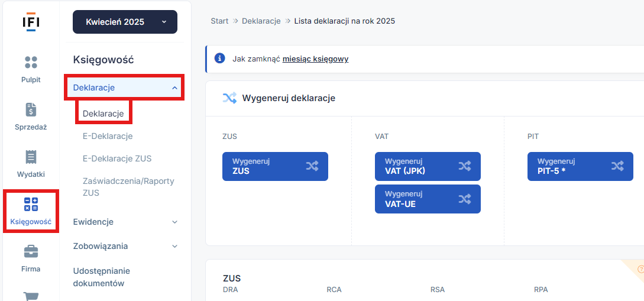Open E-Deklaracje submenu item
The height and width of the screenshot is (301, 644).
click(108, 136)
